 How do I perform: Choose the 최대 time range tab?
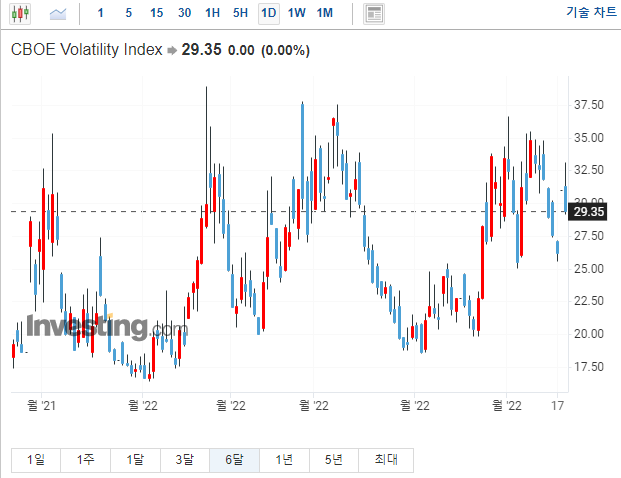click(x=386, y=460)
